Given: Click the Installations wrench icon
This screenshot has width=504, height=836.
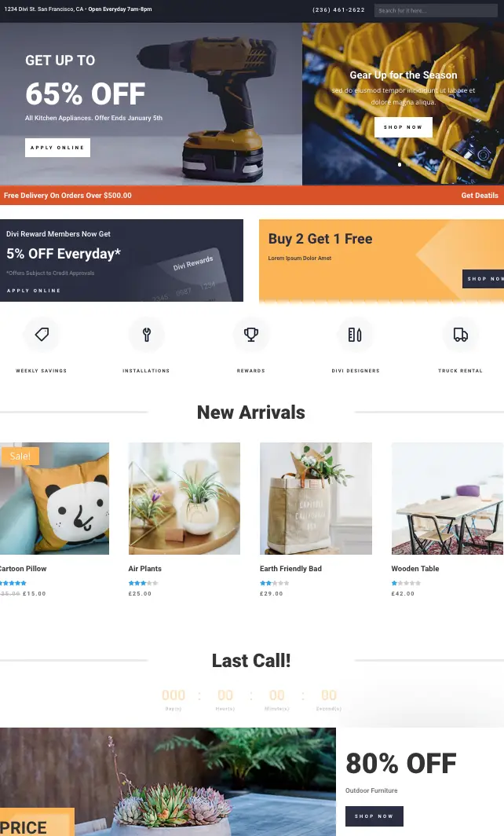Looking at the screenshot, I should 147,334.
